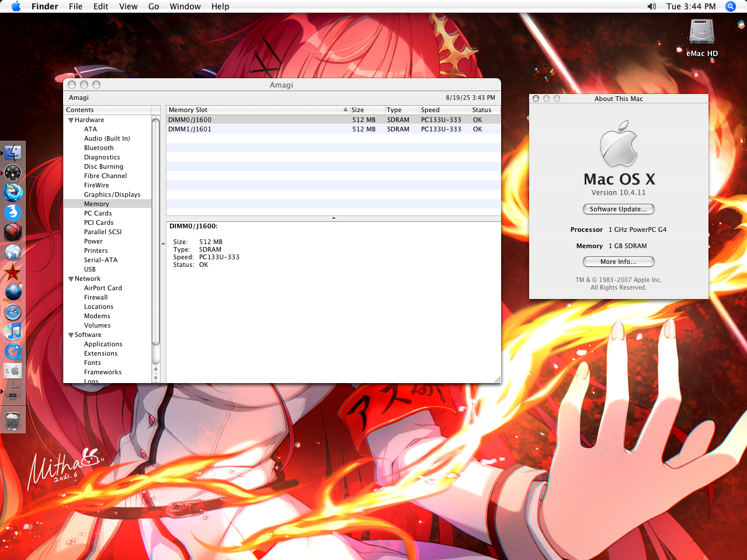Image resolution: width=747 pixels, height=560 pixels.
Task: Open the Go menu
Action: [154, 6]
